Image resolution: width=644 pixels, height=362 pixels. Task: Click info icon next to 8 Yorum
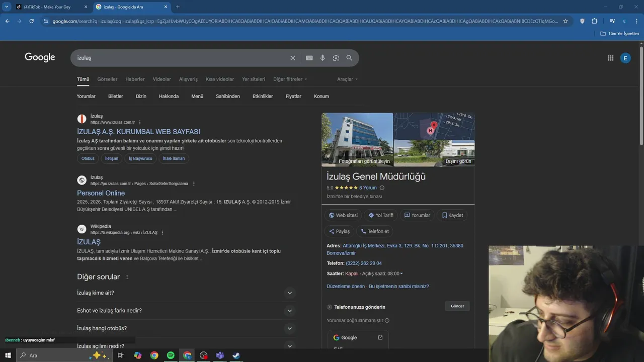click(382, 188)
